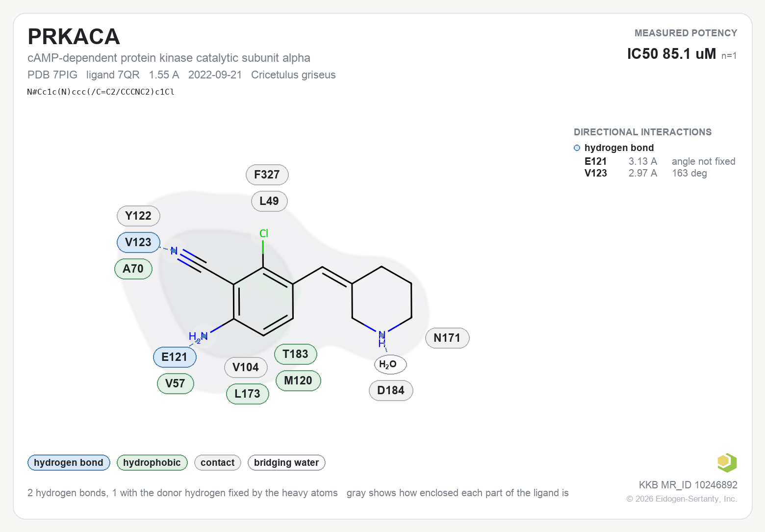The image size is (765, 532).
Task: Click the 2022-09-21 date
Action: [x=215, y=75]
